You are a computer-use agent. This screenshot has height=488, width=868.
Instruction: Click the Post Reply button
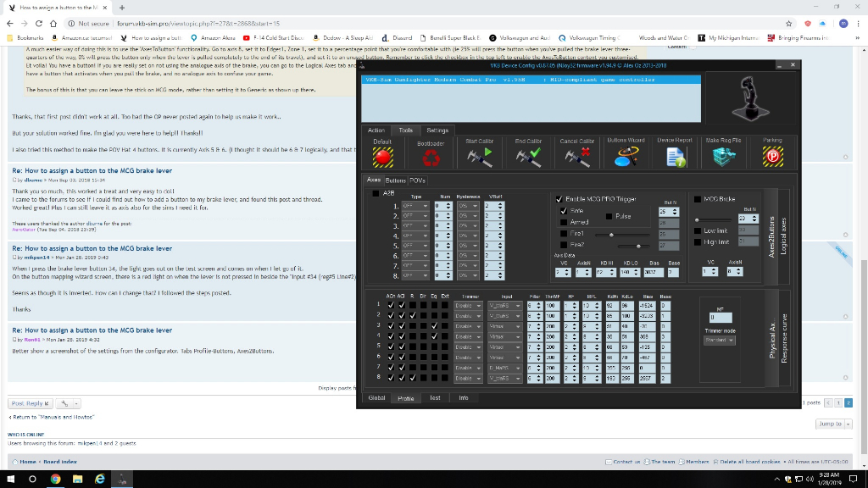(x=31, y=403)
